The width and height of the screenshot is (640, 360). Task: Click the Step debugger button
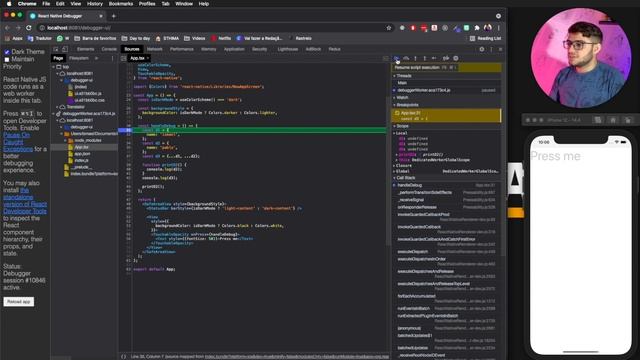tap(434, 58)
